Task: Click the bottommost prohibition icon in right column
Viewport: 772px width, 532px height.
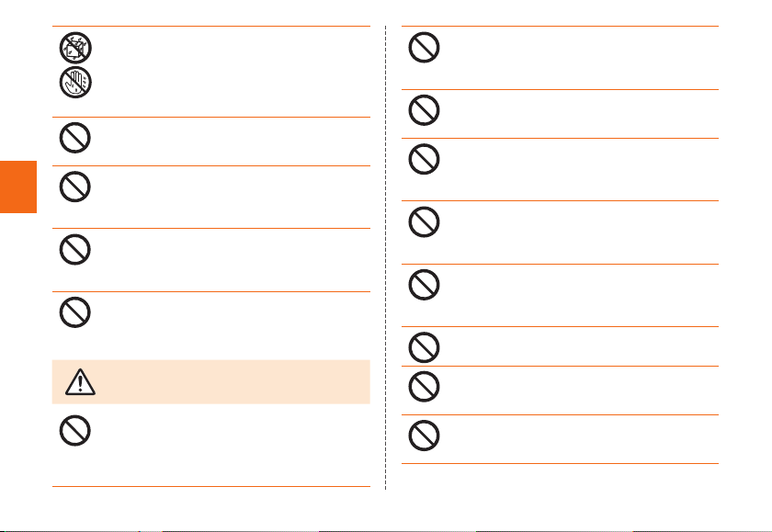Action: pyautogui.click(x=424, y=436)
